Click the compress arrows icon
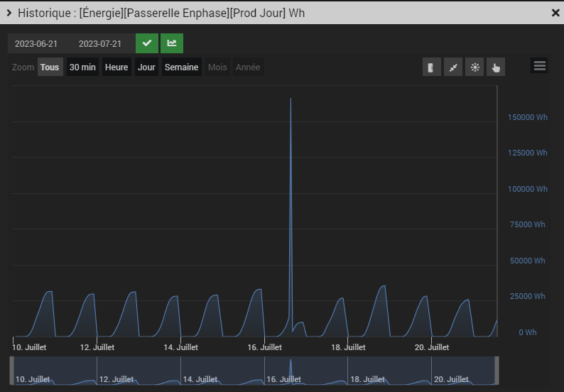 click(x=453, y=67)
